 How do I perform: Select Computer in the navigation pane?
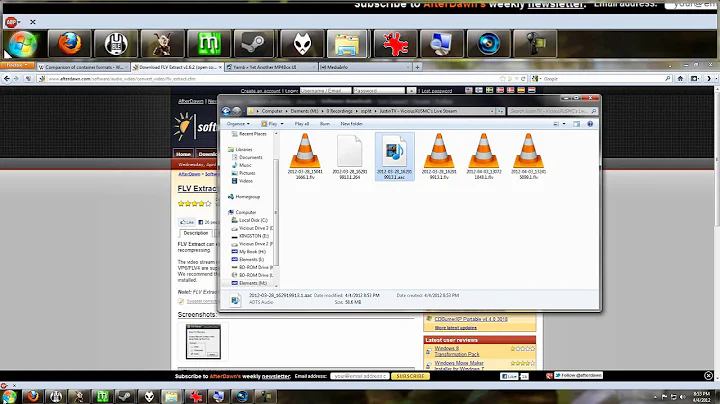(x=246, y=212)
